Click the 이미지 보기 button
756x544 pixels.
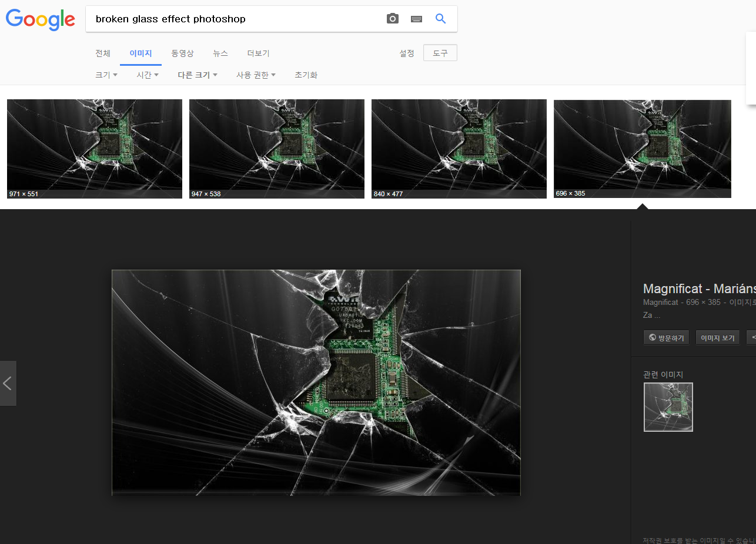tap(718, 338)
